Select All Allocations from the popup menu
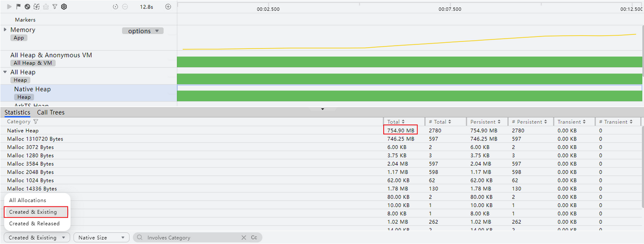 pos(31,200)
